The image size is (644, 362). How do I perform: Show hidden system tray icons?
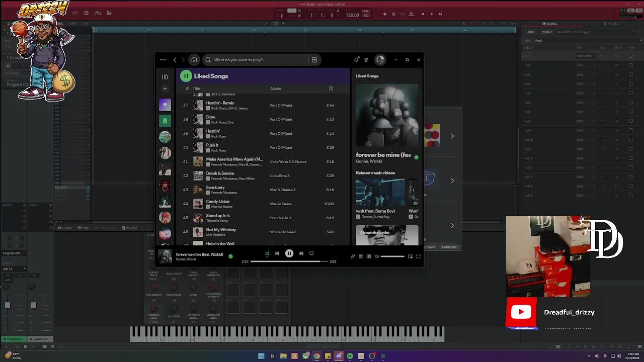pyautogui.click(x=590, y=356)
